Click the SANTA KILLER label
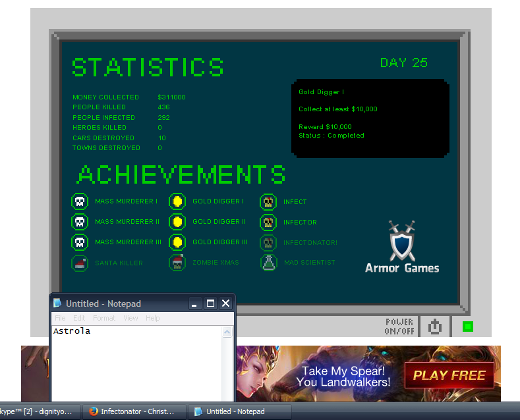The image size is (520, 420). click(x=119, y=263)
